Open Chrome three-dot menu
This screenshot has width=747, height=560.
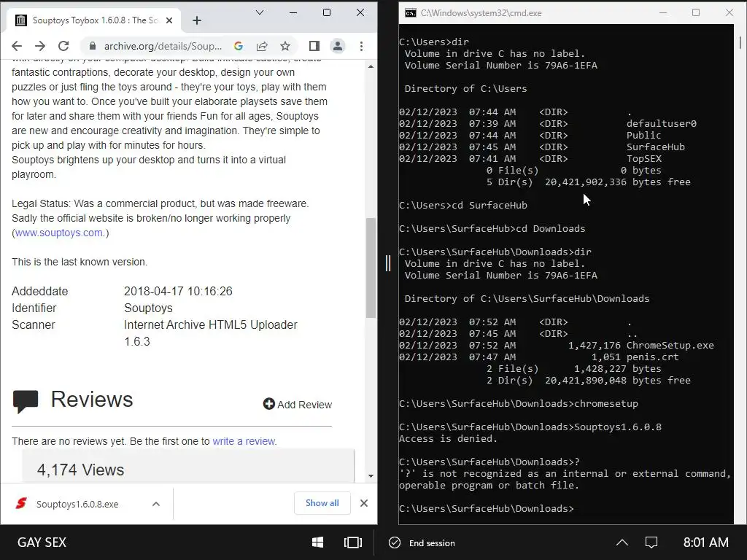click(x=361, y=46)
